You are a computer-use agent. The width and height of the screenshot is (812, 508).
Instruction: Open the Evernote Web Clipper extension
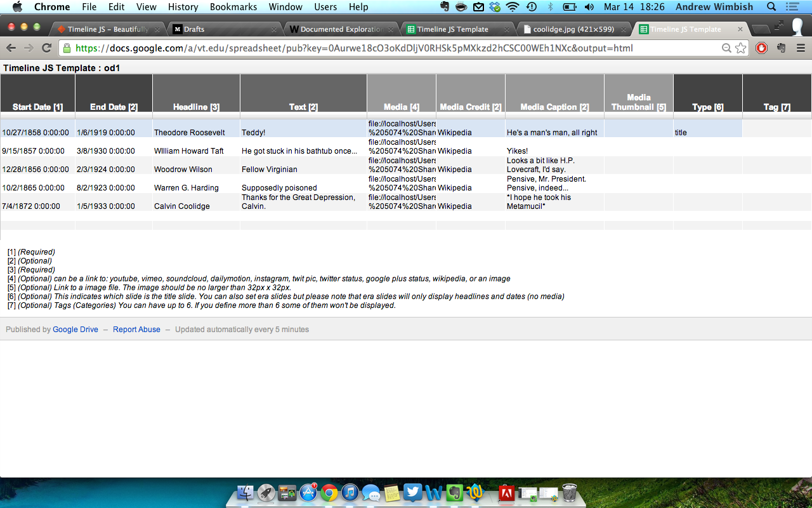[x=781, y=48]
